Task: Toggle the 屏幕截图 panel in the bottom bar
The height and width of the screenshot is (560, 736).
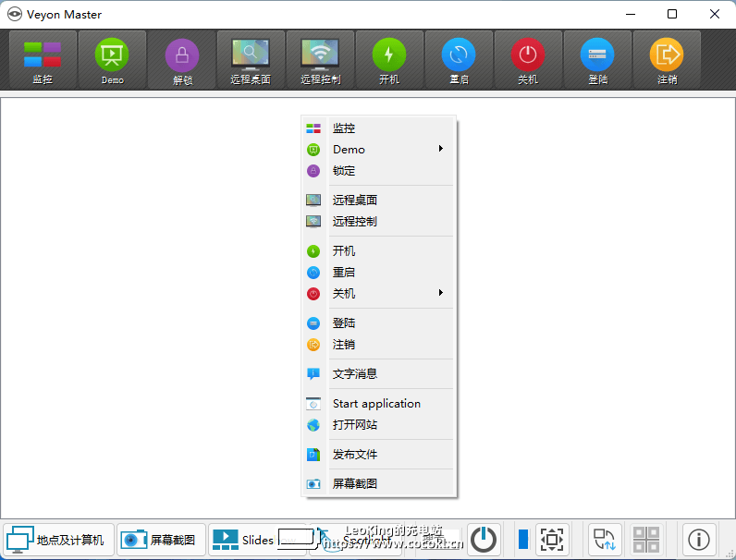Action: pos(161,540)
